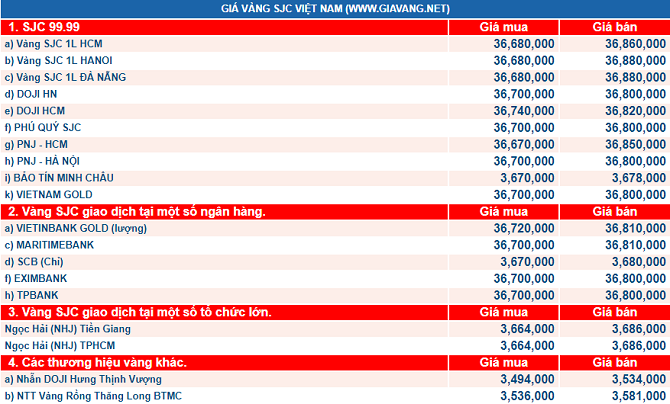Click 'Giá mua' header in section 3

click(x=503, y=312)
